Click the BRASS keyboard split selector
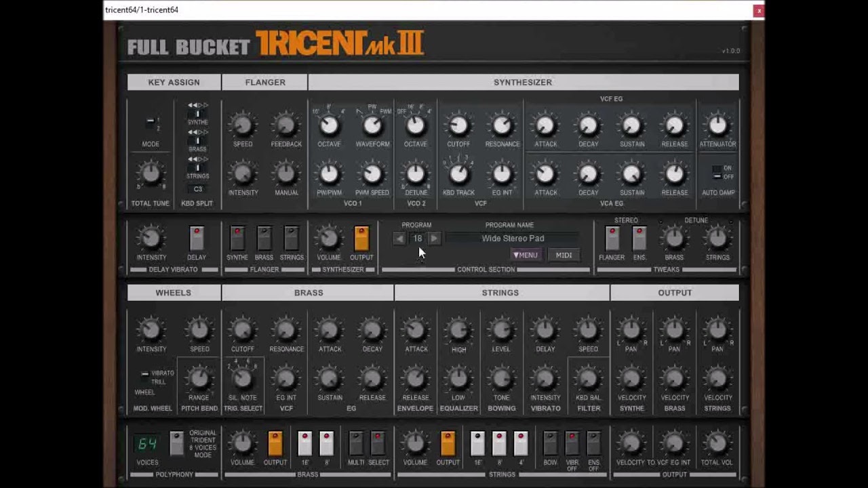 coord(198,140)
